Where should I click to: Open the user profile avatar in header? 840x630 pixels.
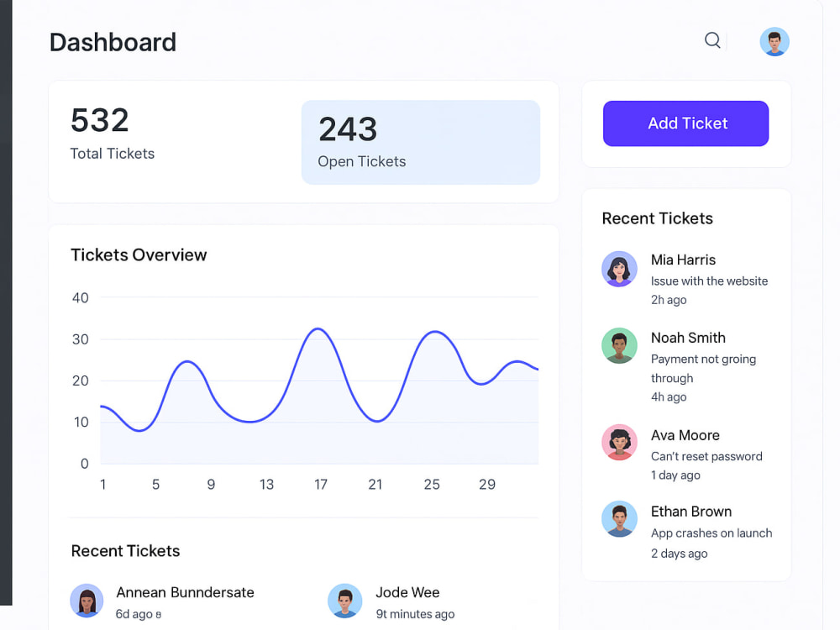pyautogui.click(x=774, y=42)
